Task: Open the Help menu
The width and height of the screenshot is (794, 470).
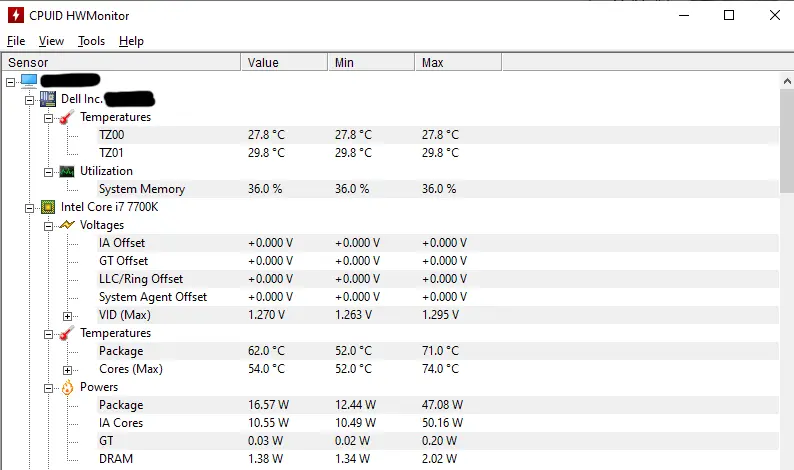Action: point(131,41)
